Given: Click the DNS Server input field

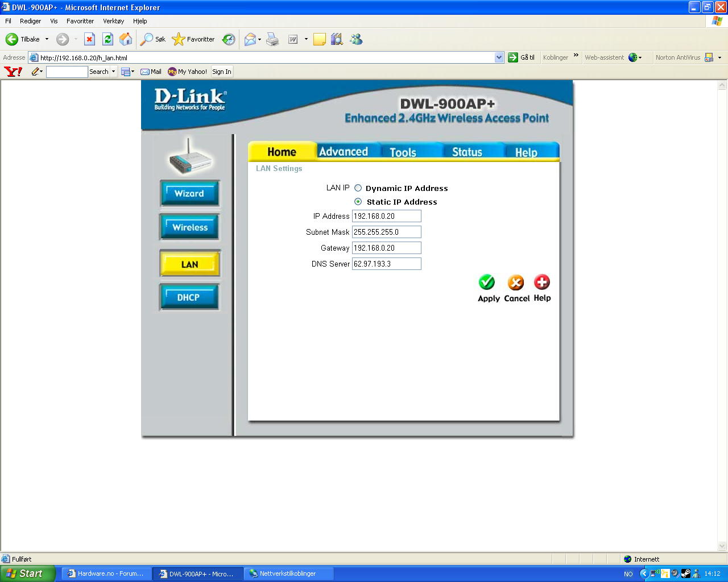Looking at the screenshot, I should coord(387,264).
